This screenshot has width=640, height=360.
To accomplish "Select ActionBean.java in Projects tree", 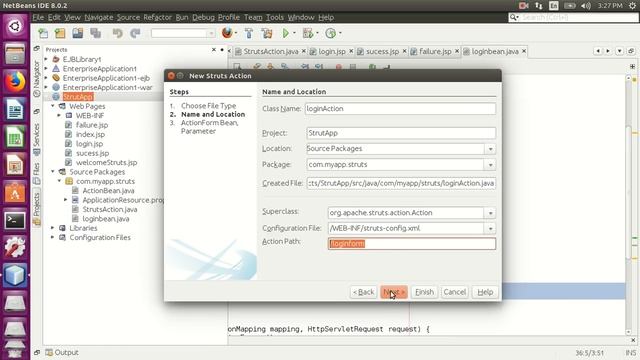I will coord(108,191).
